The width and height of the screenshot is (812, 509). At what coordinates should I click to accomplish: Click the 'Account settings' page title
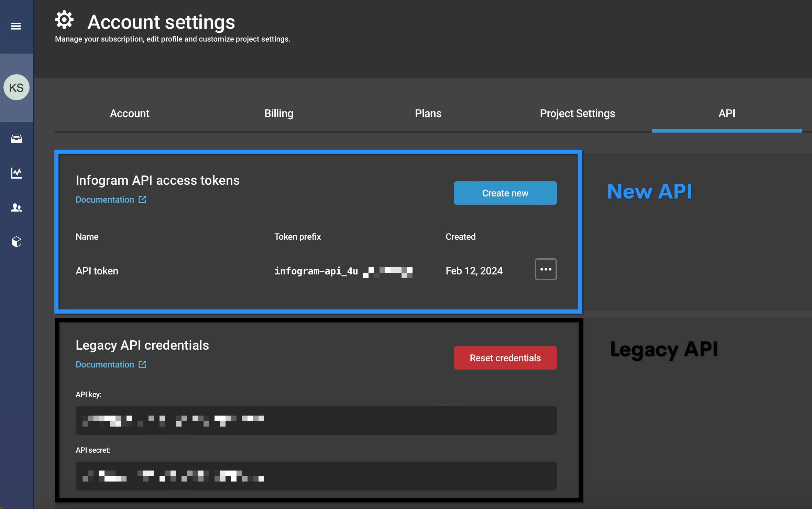click(x=161, y=22)
